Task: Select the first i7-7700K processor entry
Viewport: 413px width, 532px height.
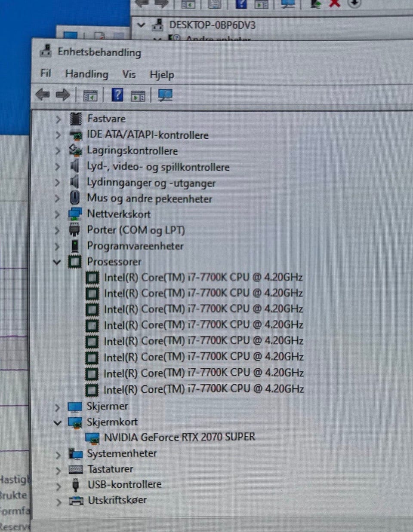Action: (203, 277)
